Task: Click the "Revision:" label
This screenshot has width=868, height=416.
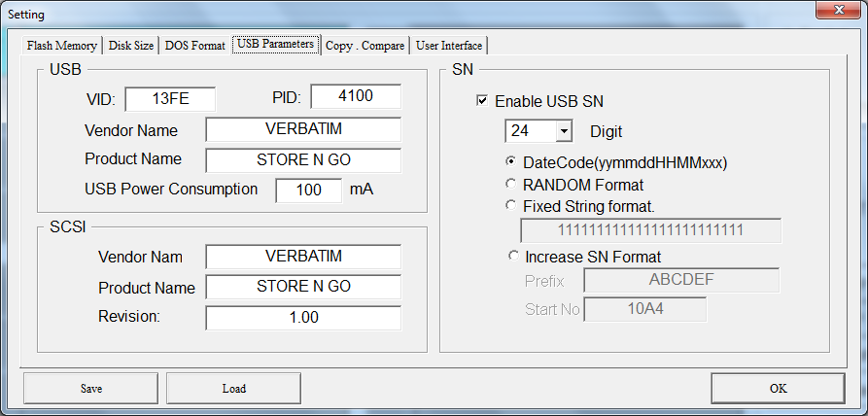Action: 129,317
